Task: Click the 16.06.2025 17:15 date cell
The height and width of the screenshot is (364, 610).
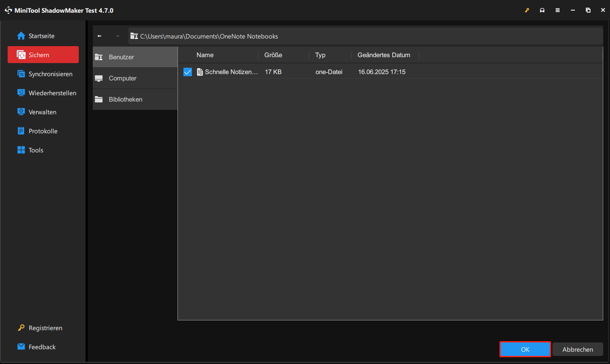Action: (x=382, y=72)
